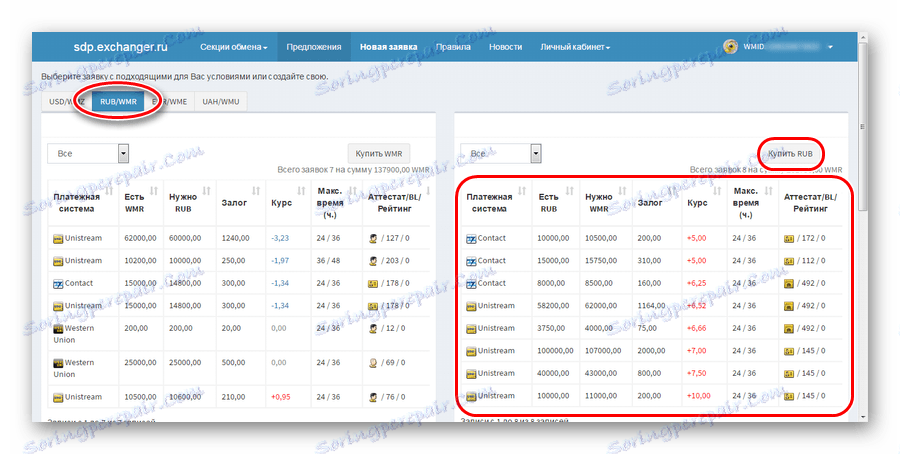Click the page vertical scrollbar thumb

pos(863,126)
